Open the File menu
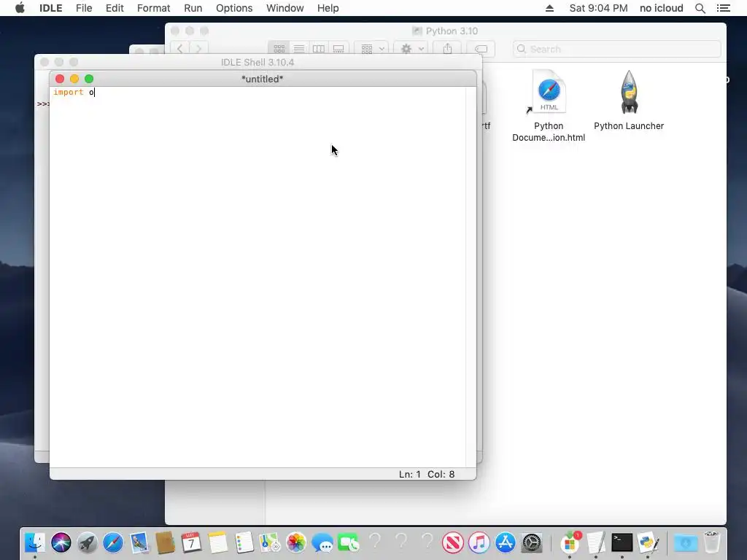This screenshot has width=747, height=560. 84,8
